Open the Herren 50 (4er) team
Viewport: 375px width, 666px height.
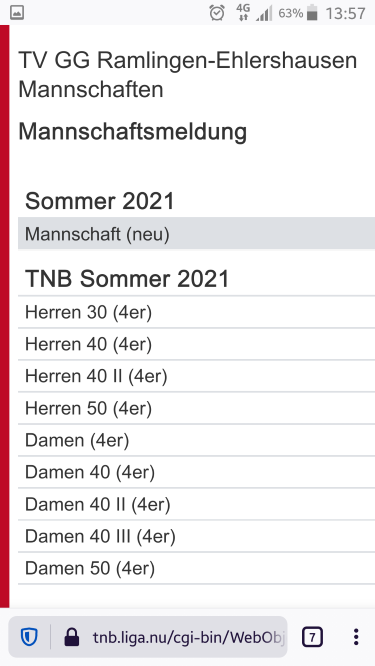point(196,408)
